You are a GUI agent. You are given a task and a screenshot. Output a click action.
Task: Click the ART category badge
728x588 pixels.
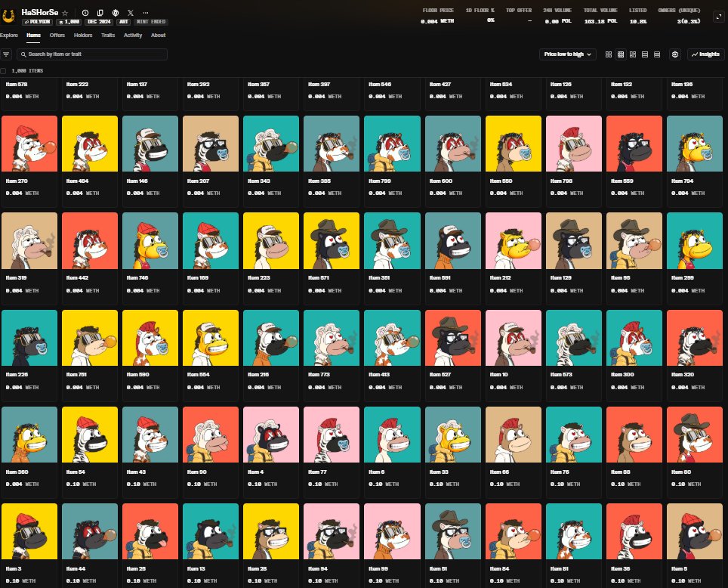[x=124, y=22]
